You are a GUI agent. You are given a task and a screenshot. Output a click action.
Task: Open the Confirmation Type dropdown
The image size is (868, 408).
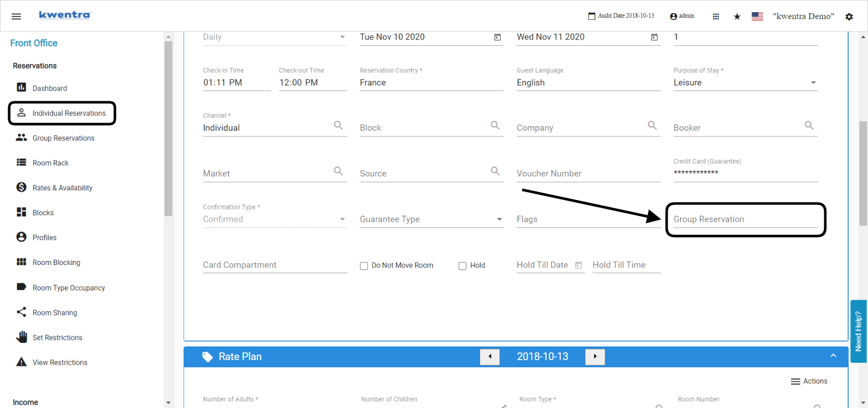pos(275,219)
